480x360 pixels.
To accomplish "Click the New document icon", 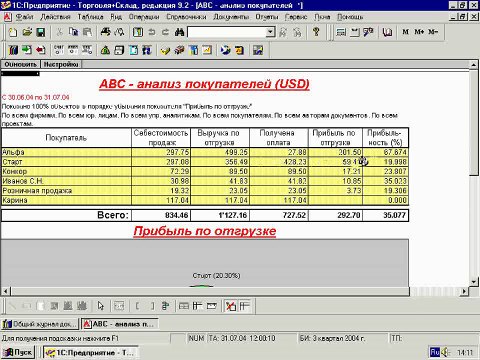I will 13,32.
